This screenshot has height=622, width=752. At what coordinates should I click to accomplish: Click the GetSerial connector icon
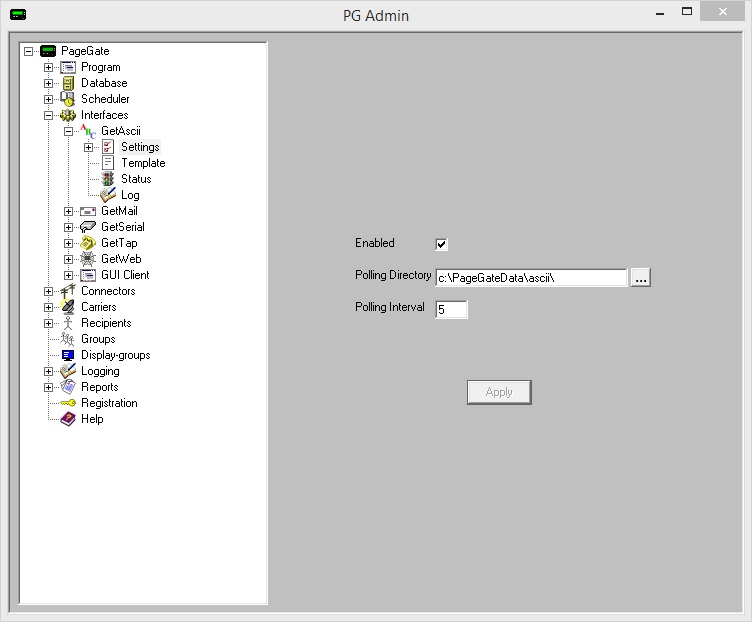point(88,227)
